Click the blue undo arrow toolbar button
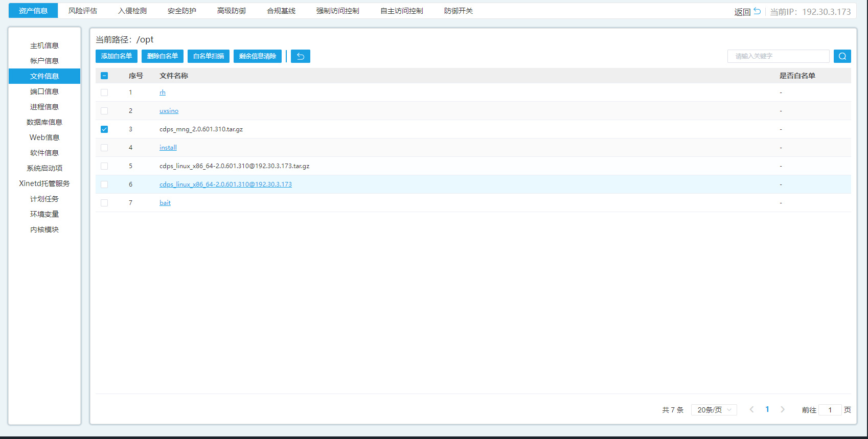 click(301, 56)
